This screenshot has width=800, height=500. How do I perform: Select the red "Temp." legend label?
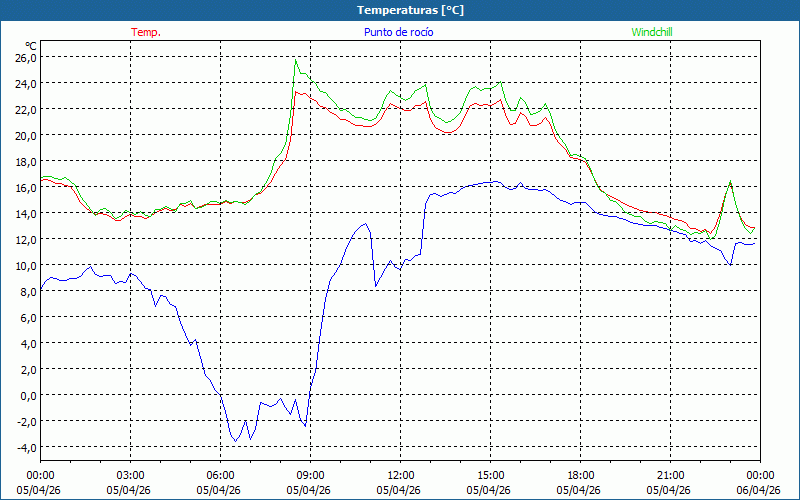[x=146, y=32]
